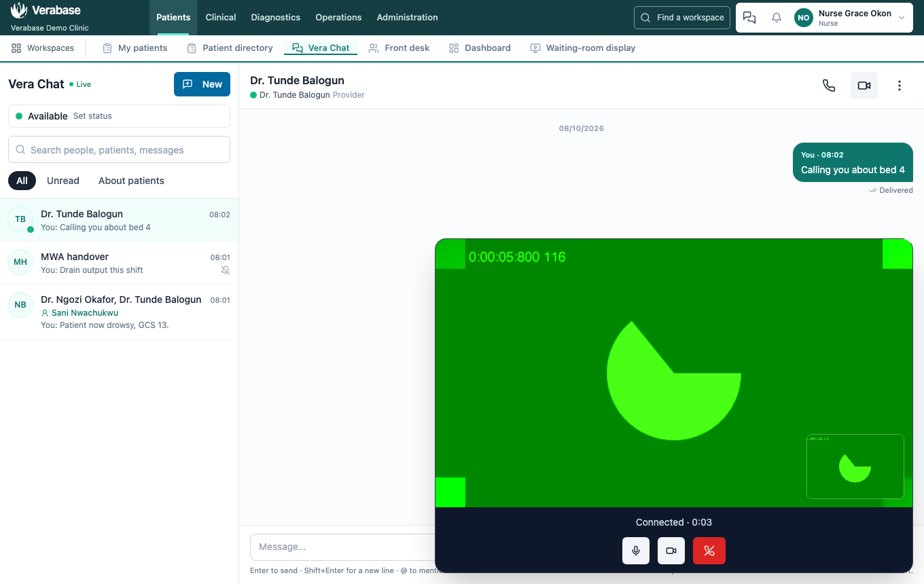Filter conversations by Unread
The height and width of the screenshot is (584, 924).
pyautogui.click(x=63, y=181)
